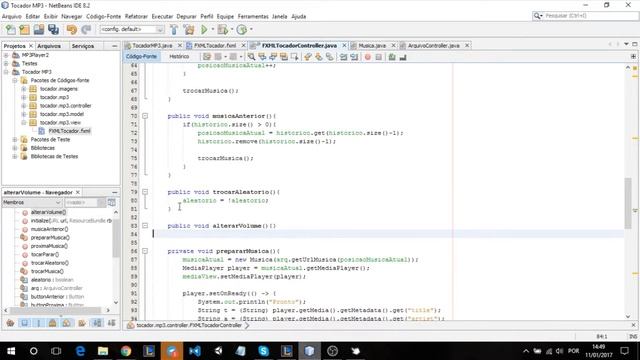Open the Ferramentas menu
Screen dimensions: 640x360
pyautogui.click(x=253, y=16)
